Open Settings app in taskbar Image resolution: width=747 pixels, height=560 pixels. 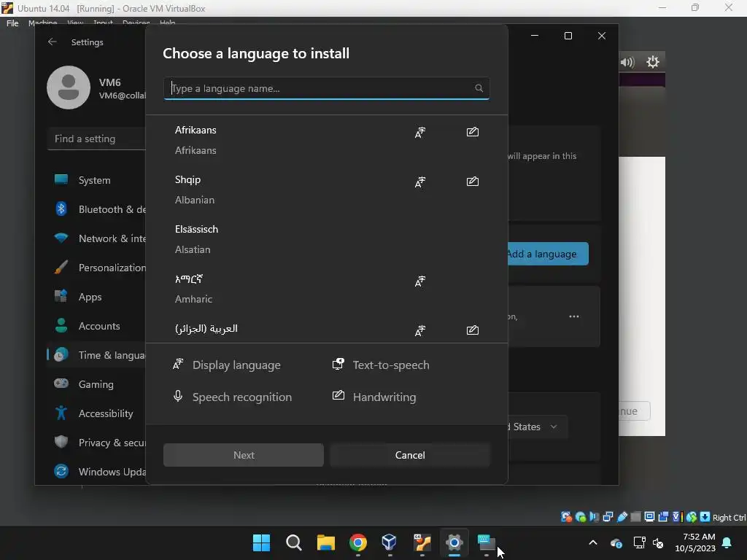(454, 542)
